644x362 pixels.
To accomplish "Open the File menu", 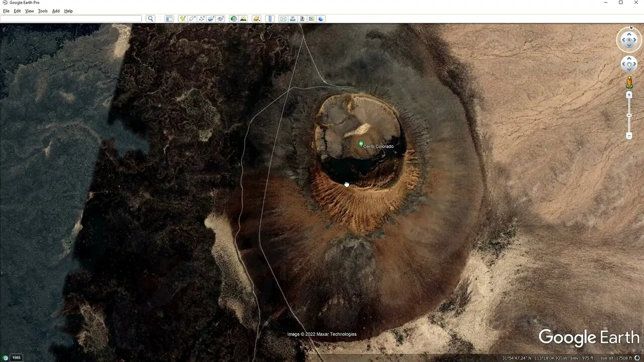I will (6, 11).
